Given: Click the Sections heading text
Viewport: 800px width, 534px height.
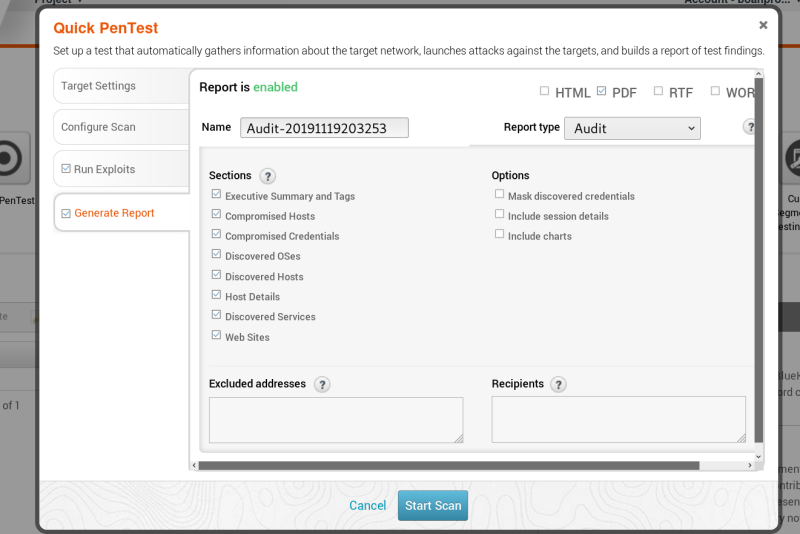Looking at the screenshot, I should 230,175.
